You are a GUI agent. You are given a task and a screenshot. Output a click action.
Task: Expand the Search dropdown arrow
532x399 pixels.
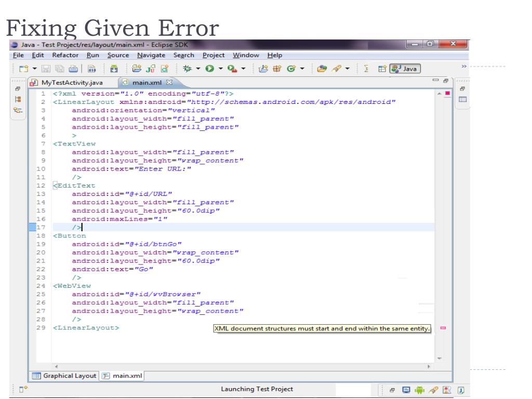[x=348, y=69]
